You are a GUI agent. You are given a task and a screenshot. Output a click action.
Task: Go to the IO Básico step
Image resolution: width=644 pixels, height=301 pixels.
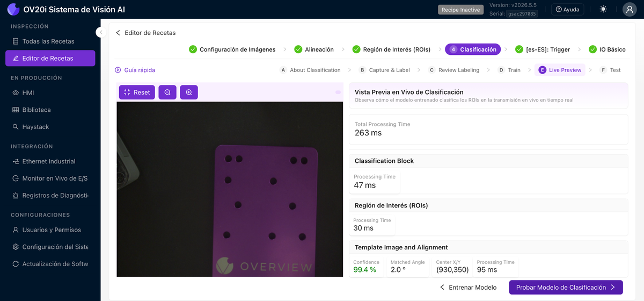click(x=608, y=49)
